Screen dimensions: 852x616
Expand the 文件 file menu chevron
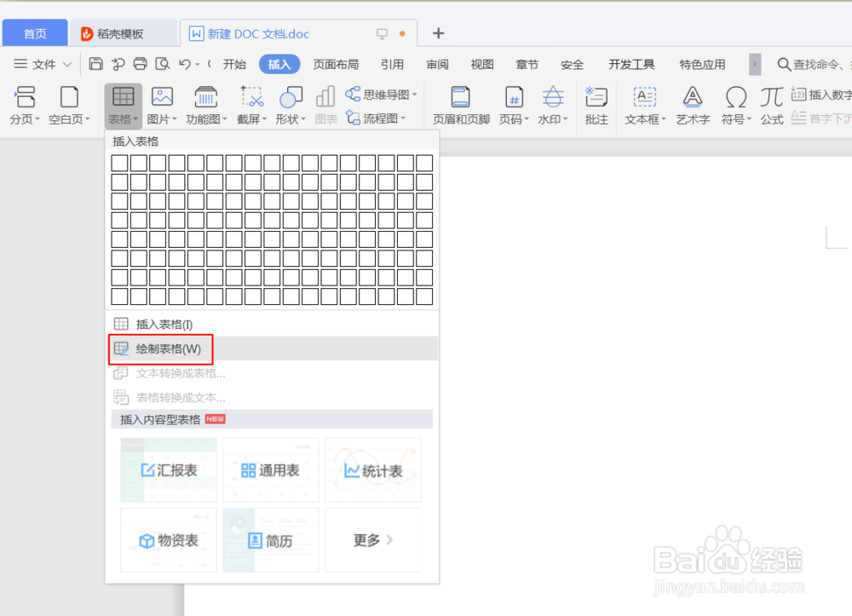click(67, 63)
